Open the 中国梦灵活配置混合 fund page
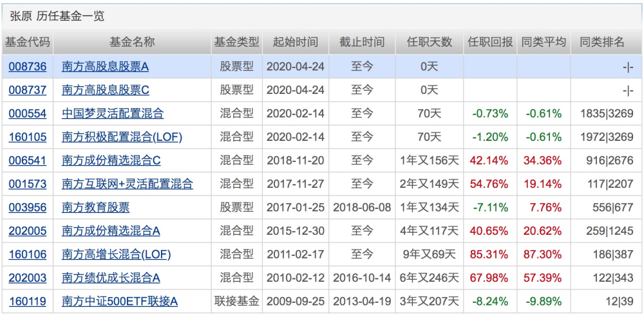644x319 pixels. coord(113,114)
